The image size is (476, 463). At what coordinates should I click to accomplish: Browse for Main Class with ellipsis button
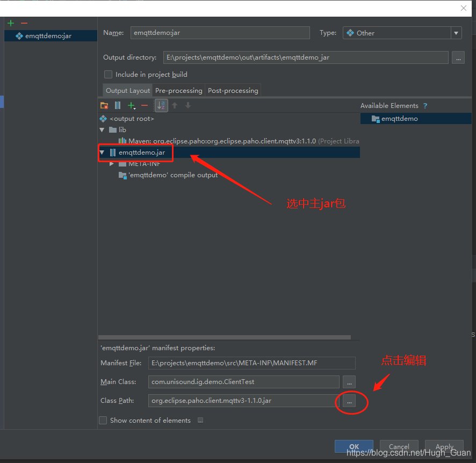pyautogui.click(x=349, y=382)
